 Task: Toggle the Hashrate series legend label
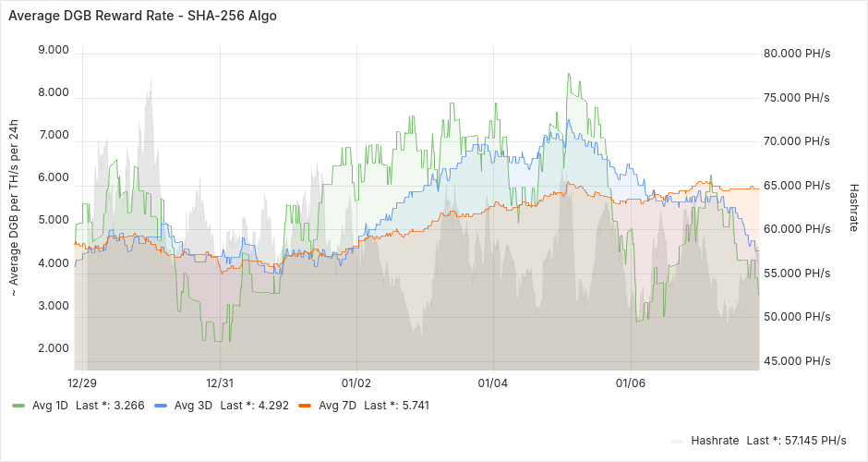point(715,440)
